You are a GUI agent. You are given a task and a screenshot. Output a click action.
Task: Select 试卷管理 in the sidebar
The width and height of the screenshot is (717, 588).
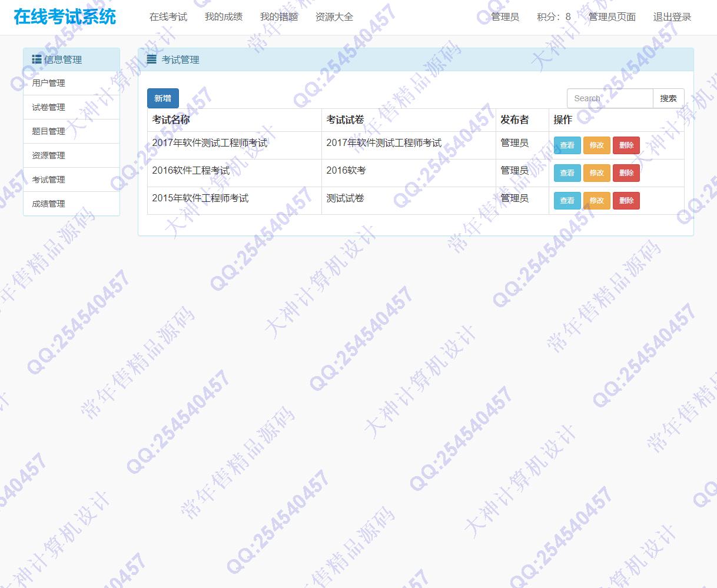click(x=49, y=107)
